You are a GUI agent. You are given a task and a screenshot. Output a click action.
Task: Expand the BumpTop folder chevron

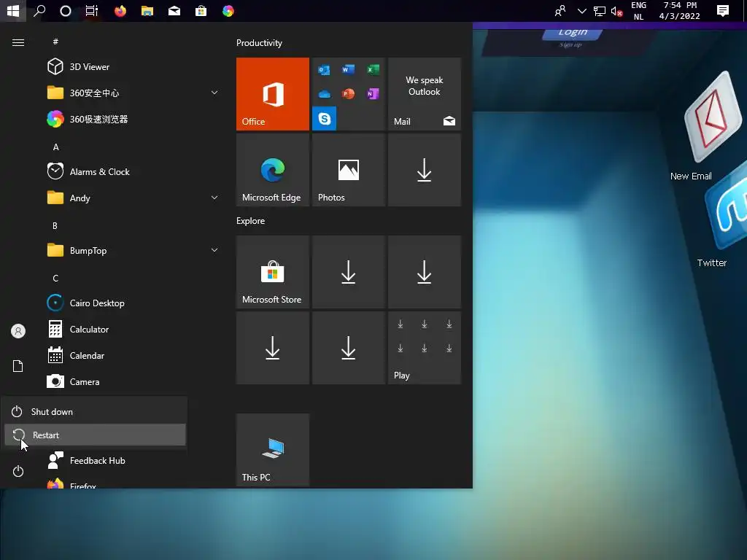pos(214,250)
